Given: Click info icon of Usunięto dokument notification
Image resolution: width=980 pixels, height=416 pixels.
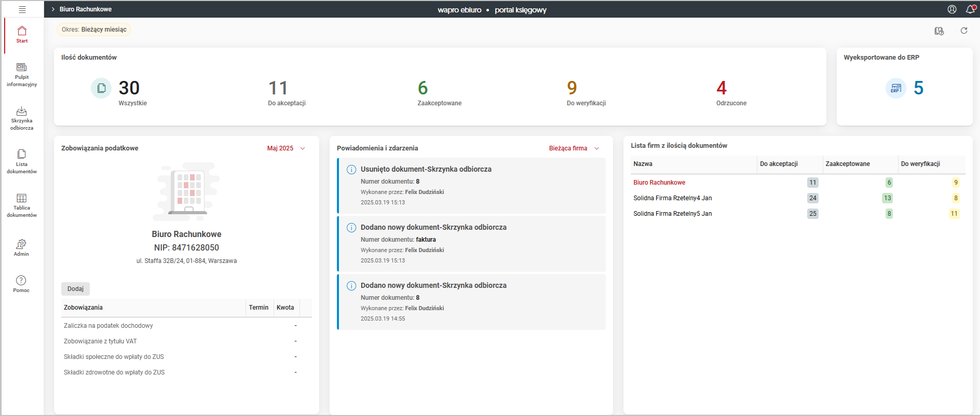Looking at the screenshot, I should pyautogui.click(x=351, y=170).
